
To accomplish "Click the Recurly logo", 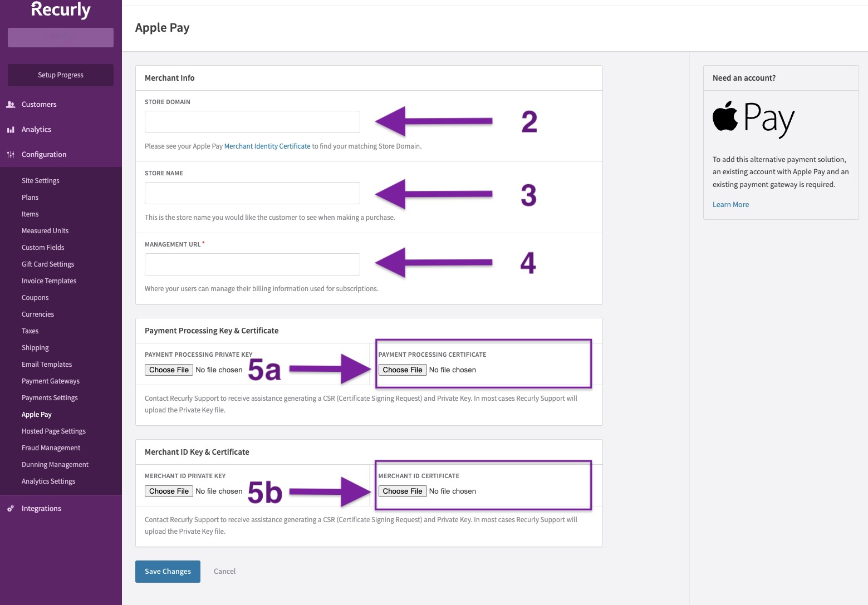I will point(61,9).
